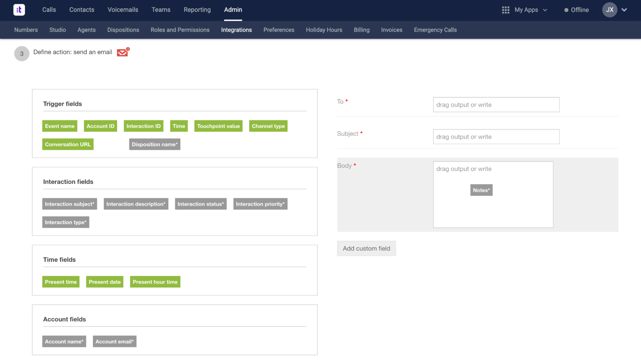Open the Voicemails menu

coord(123,10)
